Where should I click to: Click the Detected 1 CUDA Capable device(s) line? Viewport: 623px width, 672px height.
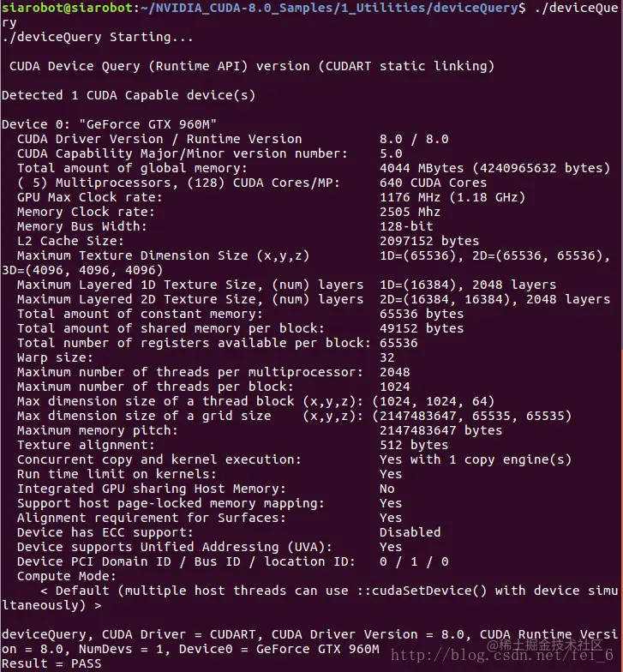point(129,95)
